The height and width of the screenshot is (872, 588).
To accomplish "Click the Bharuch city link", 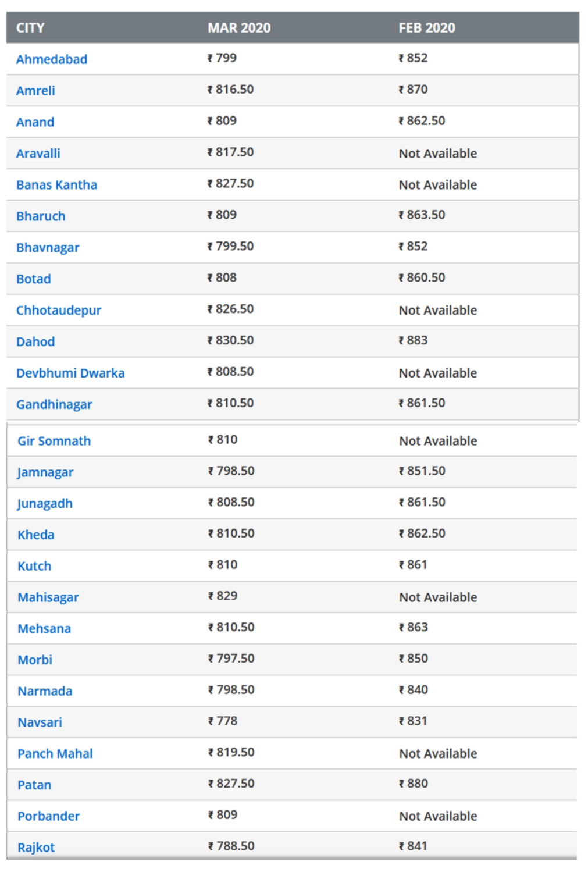I will [x=41, y=216].
